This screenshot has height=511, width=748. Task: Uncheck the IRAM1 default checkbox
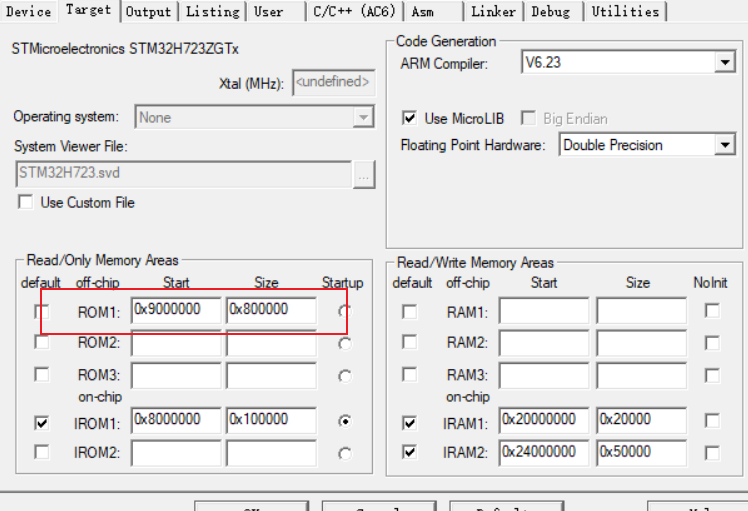(409, 423)
